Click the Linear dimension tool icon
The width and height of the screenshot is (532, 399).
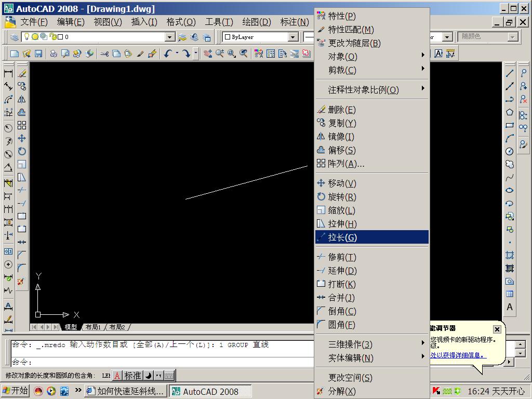pos(8,73)
